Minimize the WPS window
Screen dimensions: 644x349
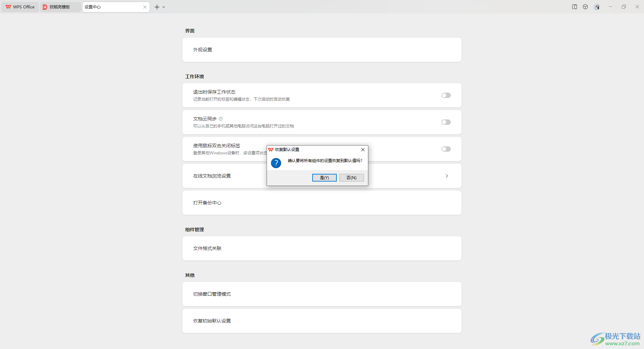(x=610, y=7)
